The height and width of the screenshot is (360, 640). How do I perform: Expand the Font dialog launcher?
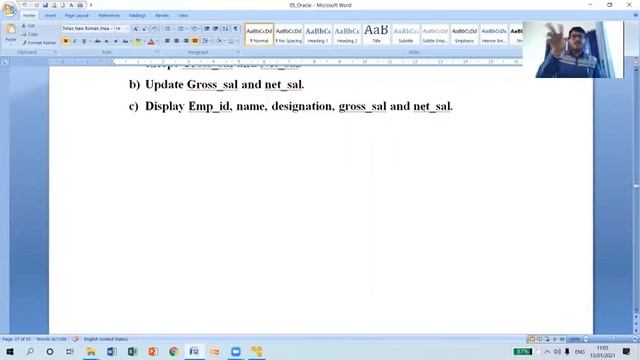pos(157,52)
